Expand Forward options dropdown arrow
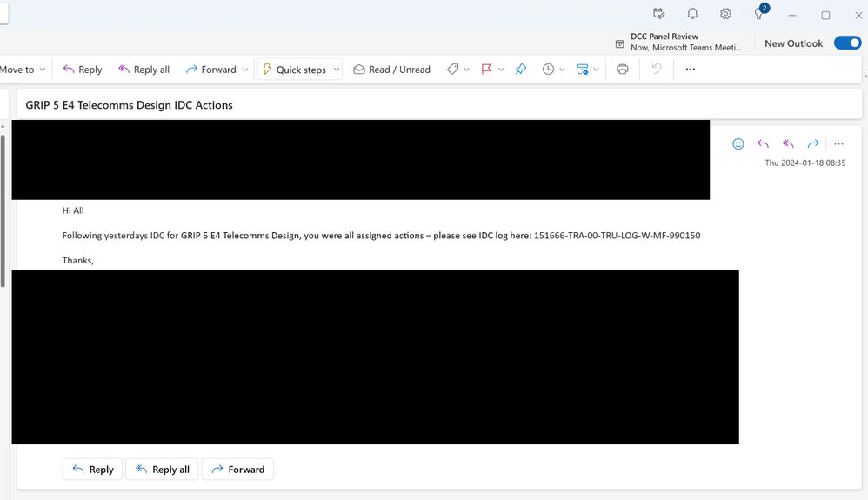The height and width of the screenshot is (500, 868). [245, 70]
